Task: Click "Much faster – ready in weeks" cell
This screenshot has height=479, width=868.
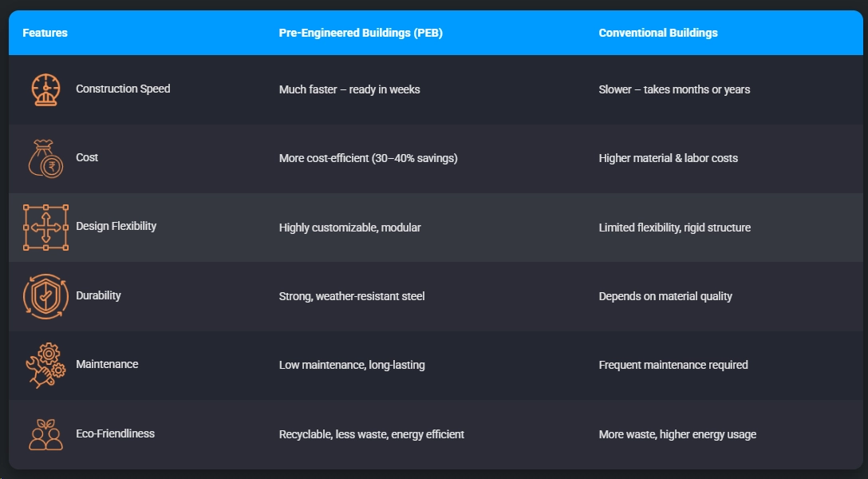Action: point(349,89)
